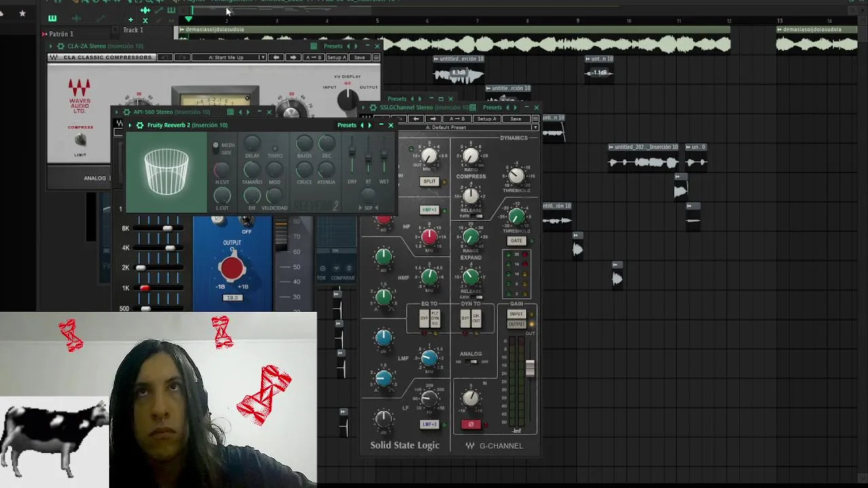This screenshot has width=868, height=488.
Task: Open Waves hamburger menu in CLA-2A toolbar
Action: pos(376,58)
